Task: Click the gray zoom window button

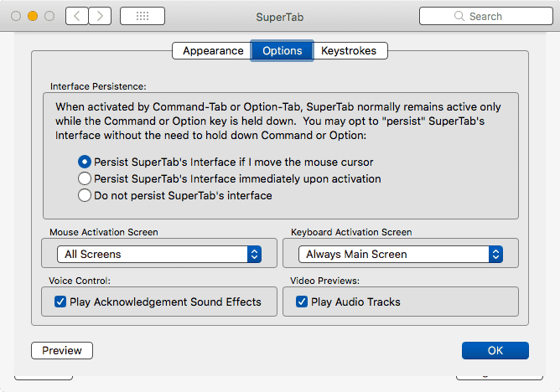Action: click(49, 16)
